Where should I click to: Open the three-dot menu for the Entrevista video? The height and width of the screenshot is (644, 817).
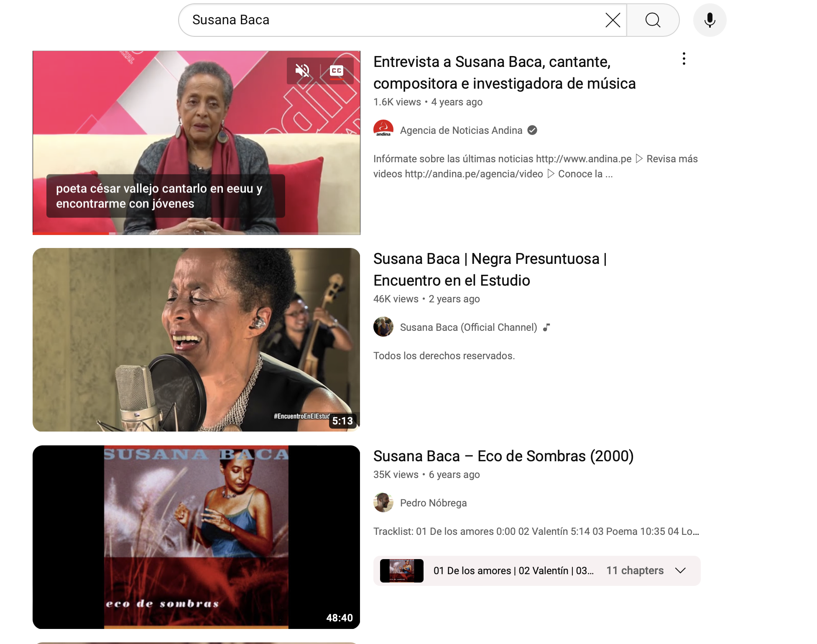point(684,59)
